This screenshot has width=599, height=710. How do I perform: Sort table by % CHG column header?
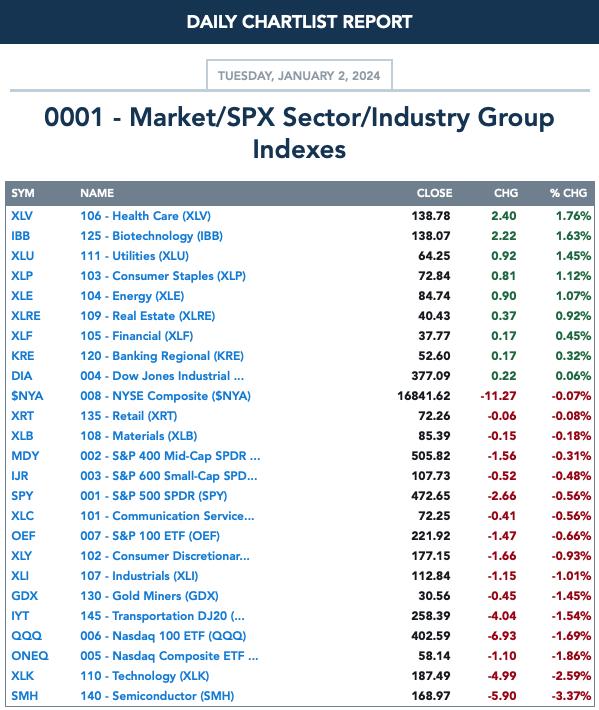coord(568,193)
